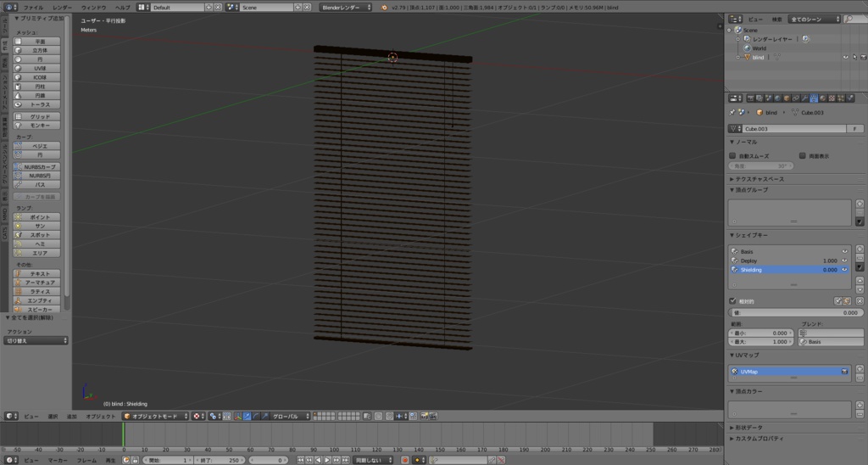Open the 同期しない sync dropdown
Viewport: 868px width, 465px height.
373,460
